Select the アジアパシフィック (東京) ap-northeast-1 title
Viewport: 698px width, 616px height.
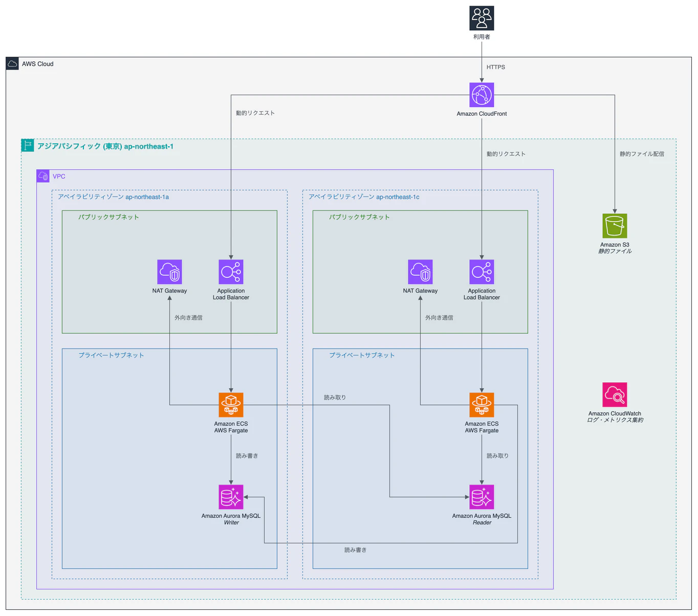coord(105,146)
